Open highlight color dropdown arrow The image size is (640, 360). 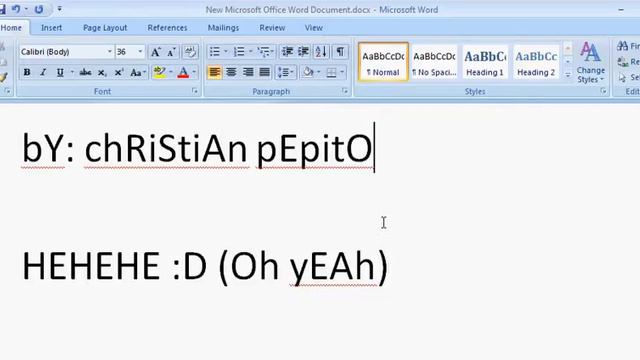coord(171,73)
